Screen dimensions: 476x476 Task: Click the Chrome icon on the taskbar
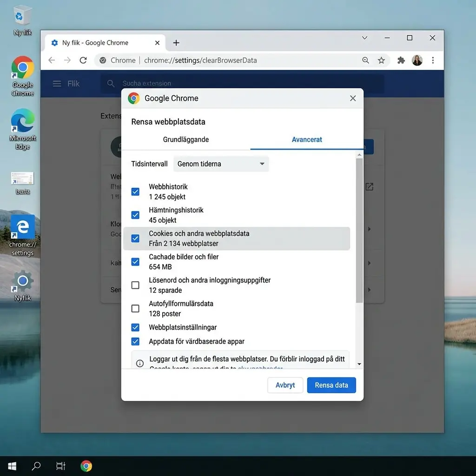coord(86,466)
